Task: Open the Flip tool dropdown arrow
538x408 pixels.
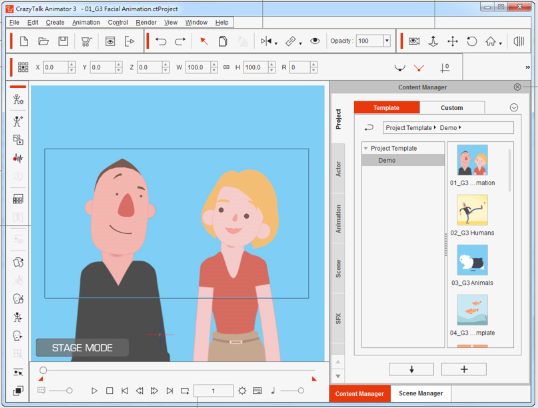Action: [276, 44]
